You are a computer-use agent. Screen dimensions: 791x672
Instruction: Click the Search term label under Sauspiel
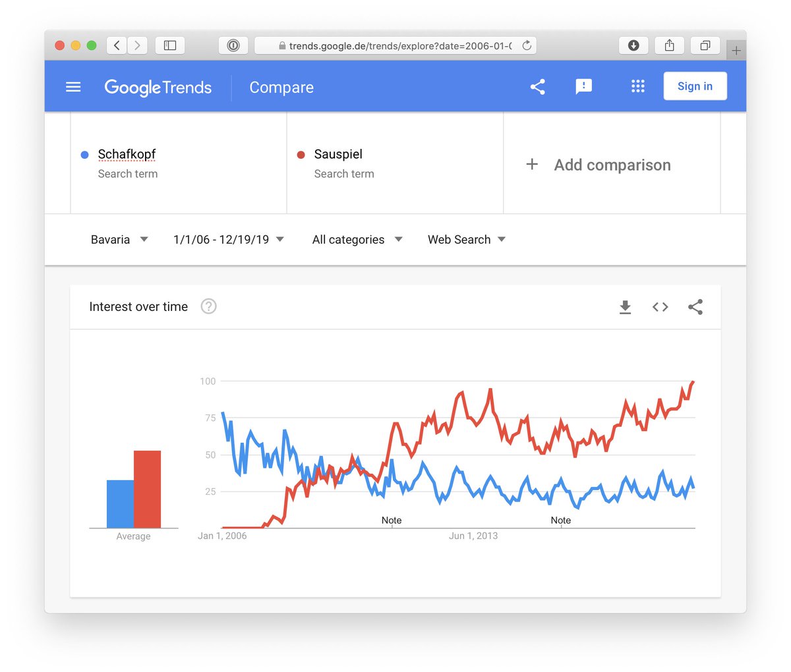point(344,174)
